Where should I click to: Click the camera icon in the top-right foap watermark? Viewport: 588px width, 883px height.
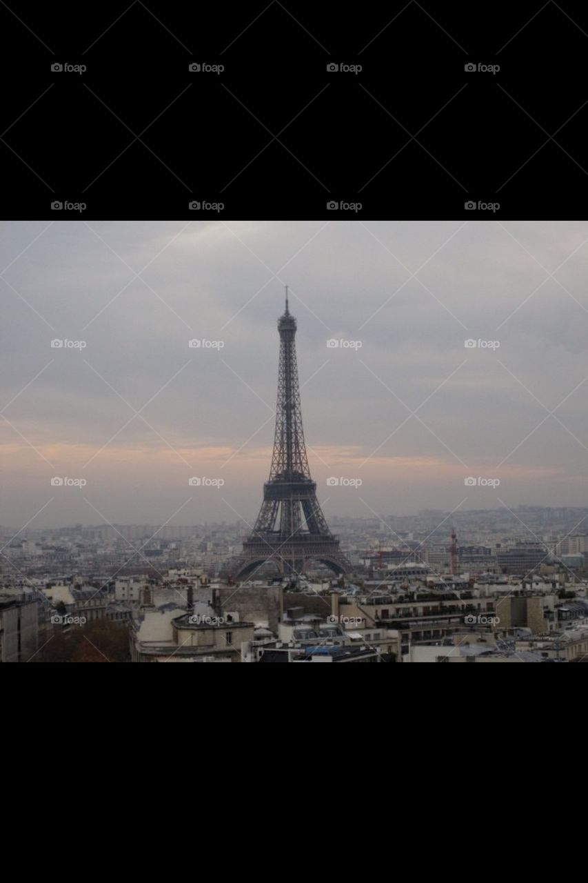(x=470, y=68)
